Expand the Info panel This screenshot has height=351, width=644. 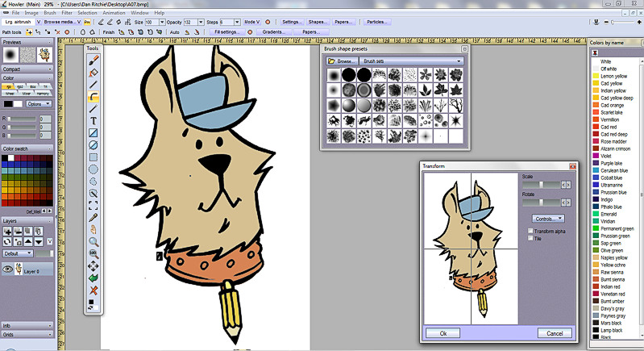[x=27, y=325]
